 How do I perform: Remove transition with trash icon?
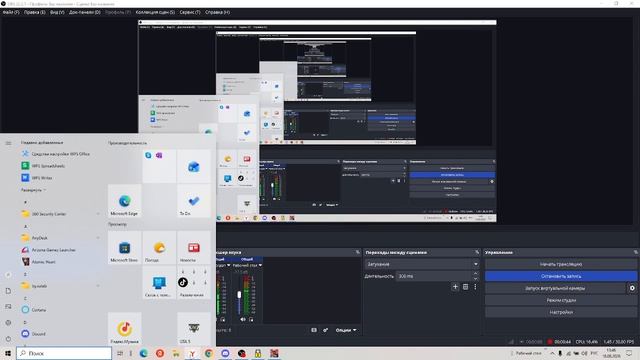tap(465, 287)
